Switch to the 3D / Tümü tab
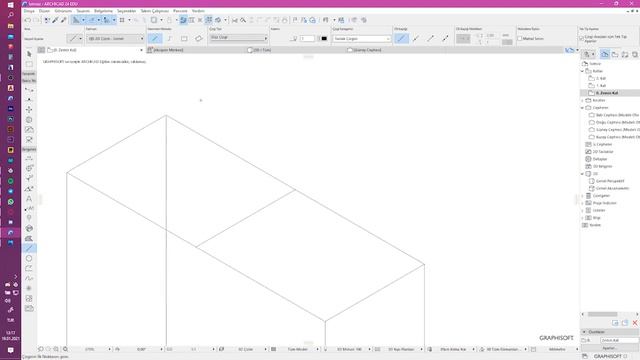The width and height of the screenshot is (640, 360). point(259,50)
